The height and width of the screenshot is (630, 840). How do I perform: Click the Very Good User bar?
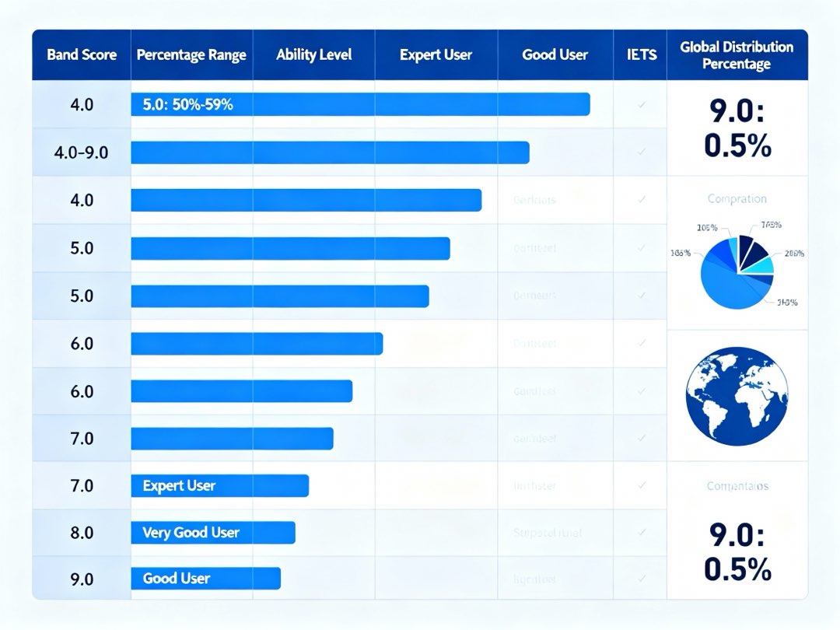213,533
